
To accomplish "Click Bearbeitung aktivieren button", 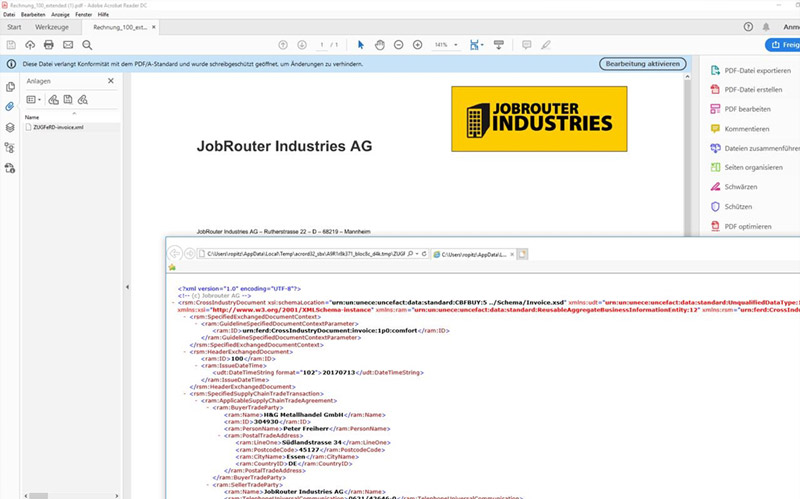I will coord(642,64).
